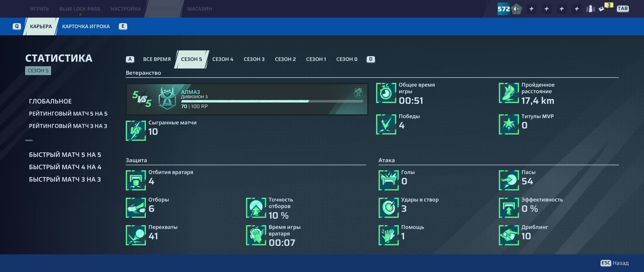
Task: Click the 5vs5 mode logo on rank card
Action: pyautogui.click(x=142, y=99)
